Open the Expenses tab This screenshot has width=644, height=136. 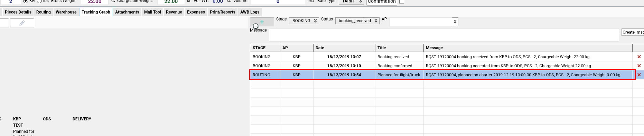click(196, 12)
